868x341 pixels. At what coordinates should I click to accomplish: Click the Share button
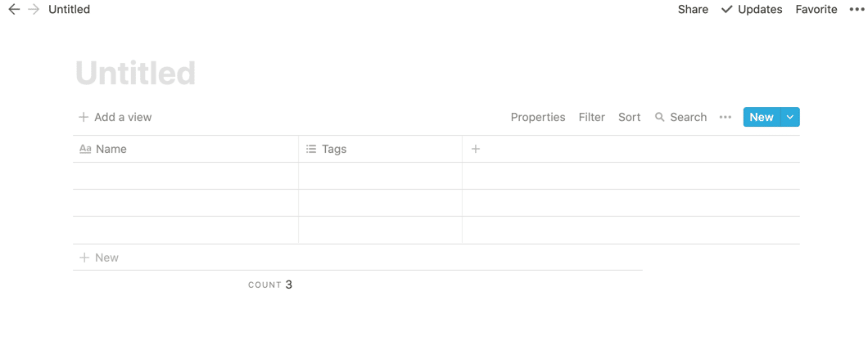tap(693, 10)
